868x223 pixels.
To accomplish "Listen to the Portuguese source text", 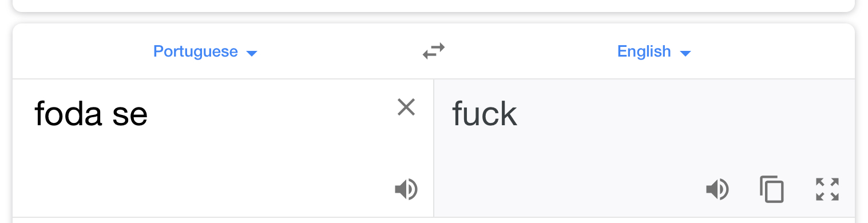I will [406, 189].
